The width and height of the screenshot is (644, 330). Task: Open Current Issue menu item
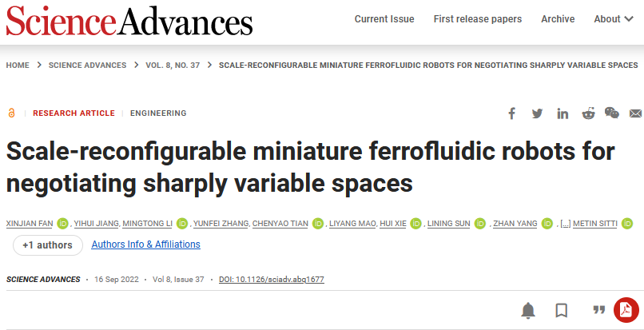coord(384,19)
